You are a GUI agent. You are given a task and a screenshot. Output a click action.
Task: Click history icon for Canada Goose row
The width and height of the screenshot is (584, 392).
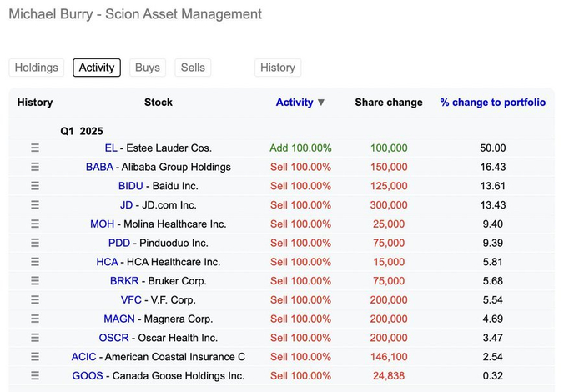pos(35,375)
